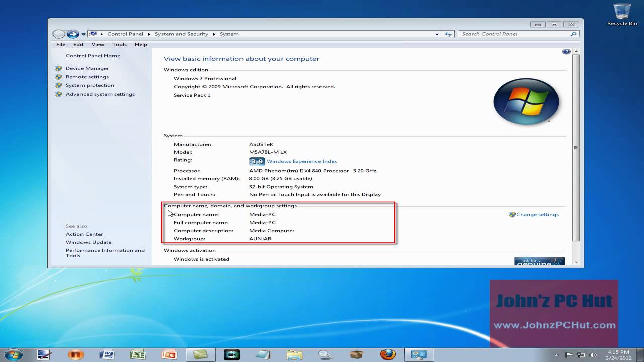Click the M5A78L-M LX model value

coord(268,152)
